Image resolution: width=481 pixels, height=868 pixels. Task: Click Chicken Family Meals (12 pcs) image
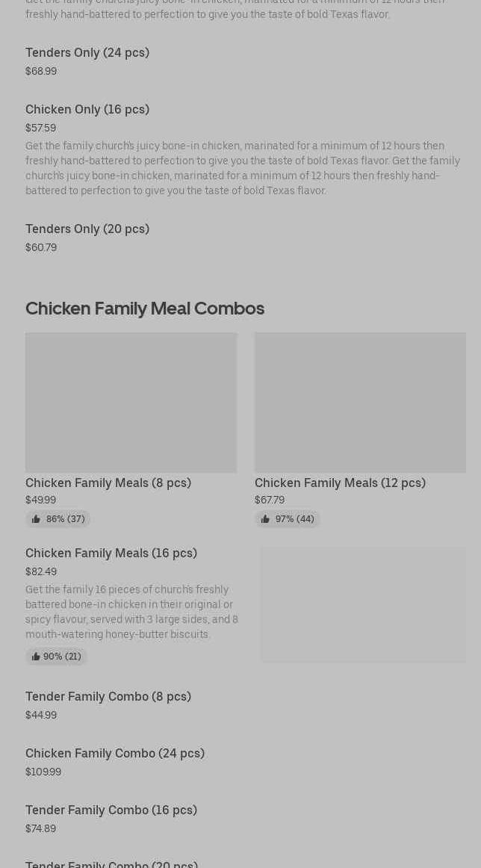(x=360, y=402)
